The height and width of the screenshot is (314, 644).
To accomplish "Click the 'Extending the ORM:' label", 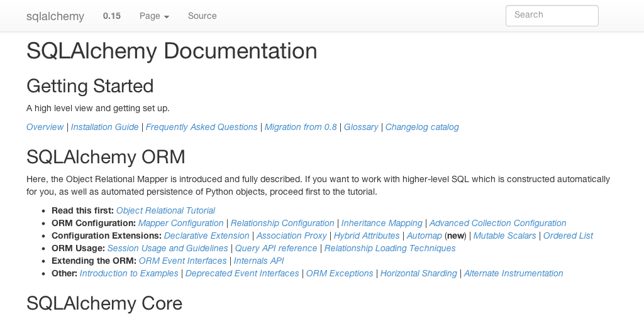I will click(94, 261).
